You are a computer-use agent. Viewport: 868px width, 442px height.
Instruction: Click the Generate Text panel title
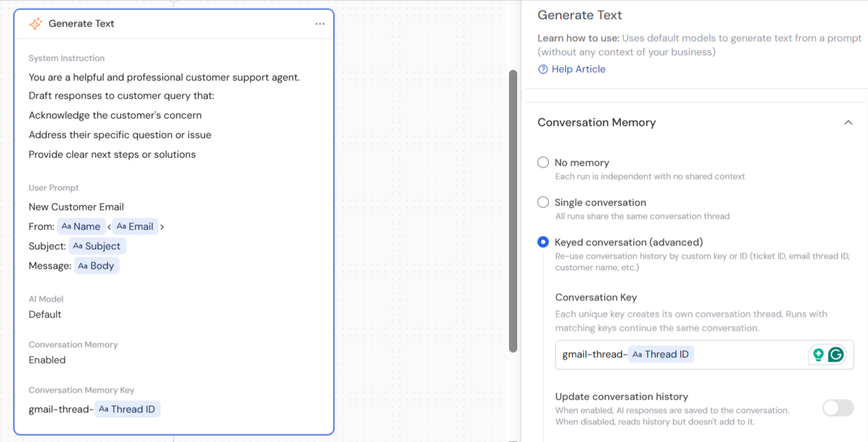tap(579, 15)
